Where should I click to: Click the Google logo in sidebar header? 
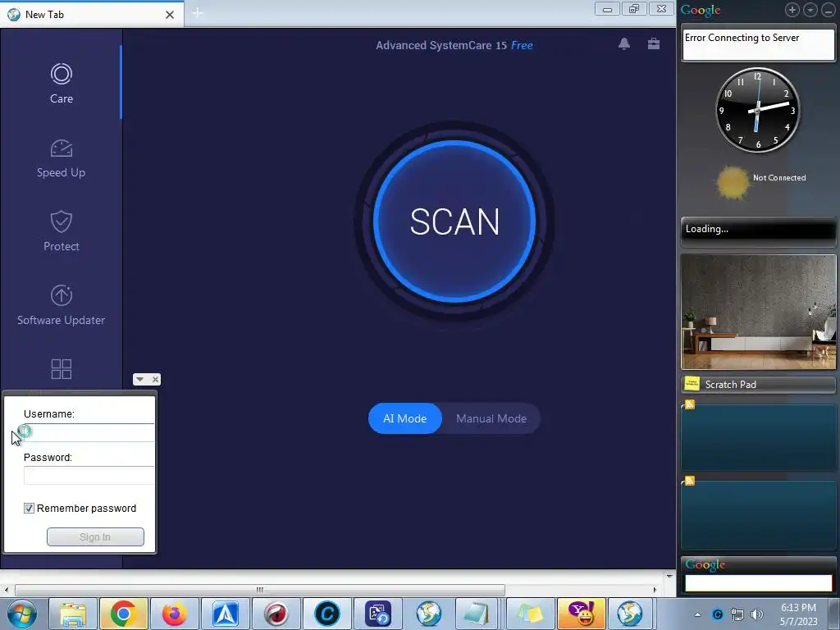(701, 10)
